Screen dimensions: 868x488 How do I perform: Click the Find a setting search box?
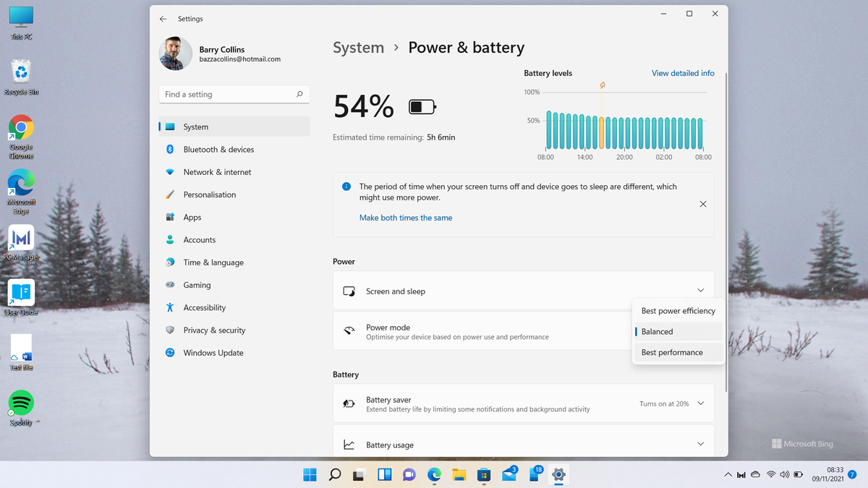[x=234, y=94]
